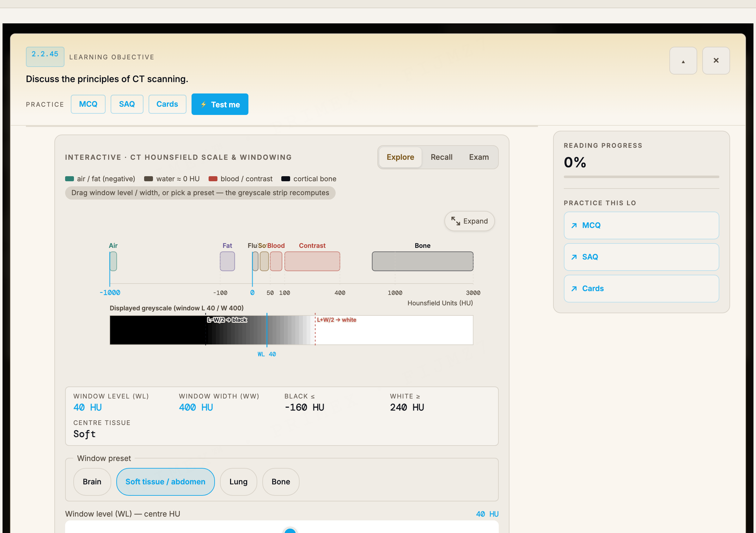Viewport: 756px width, 533px height.
Task: Click the Soft centre tissue readout
Action: [85, 434]
